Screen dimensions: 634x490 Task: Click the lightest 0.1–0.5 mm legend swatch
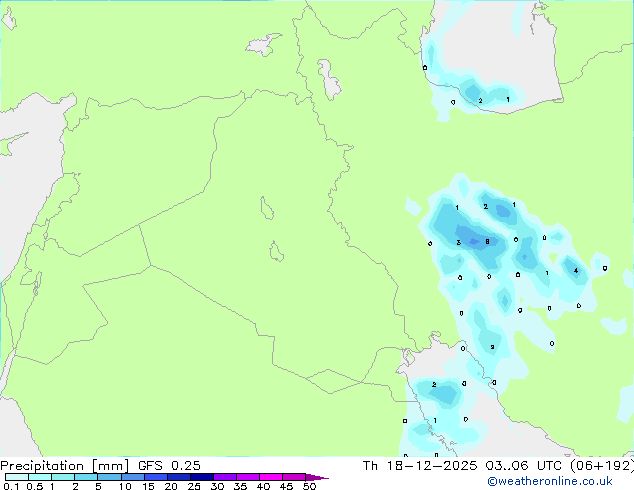pos(17,477)
